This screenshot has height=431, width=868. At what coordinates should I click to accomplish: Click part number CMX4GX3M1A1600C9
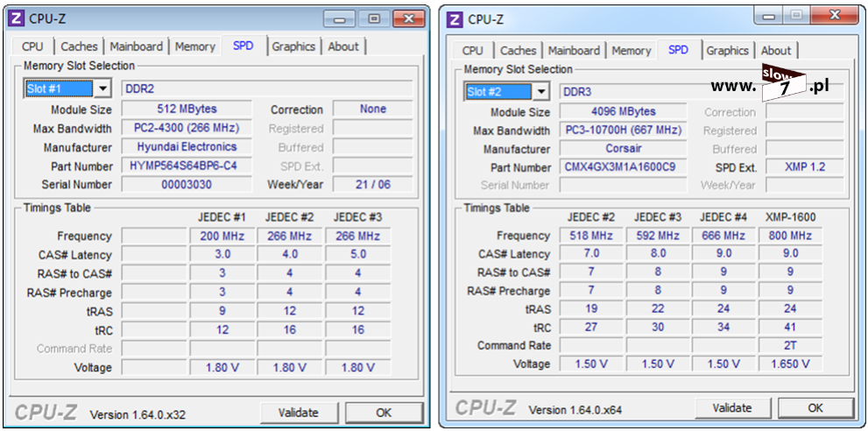pyautogui.click(x=624, y=166)
